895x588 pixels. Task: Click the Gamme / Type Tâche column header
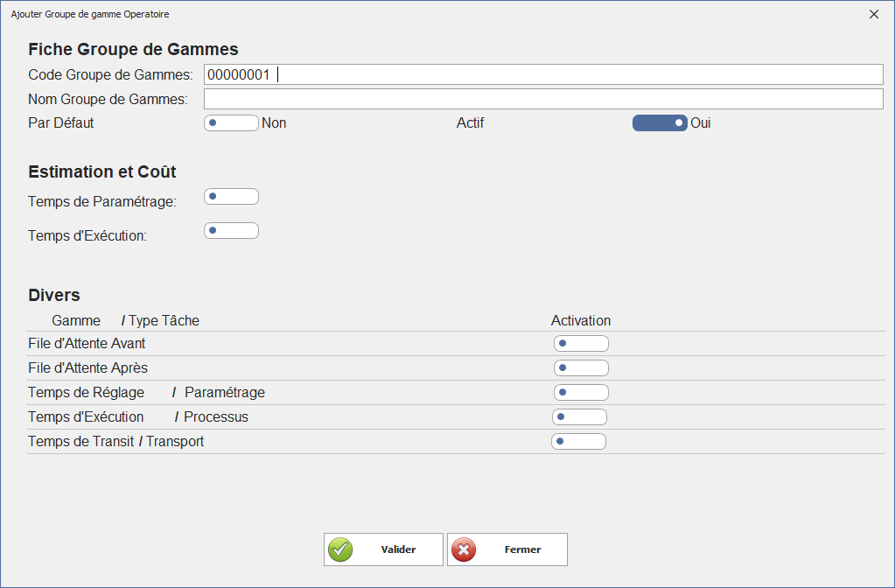125,321
